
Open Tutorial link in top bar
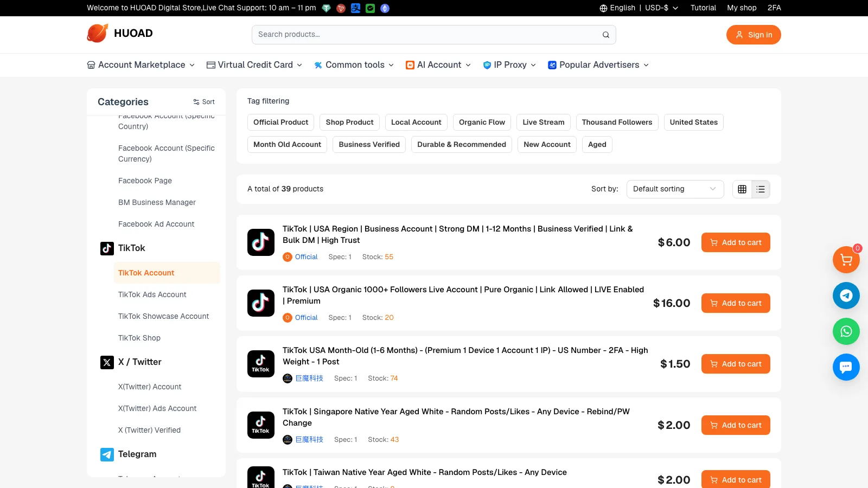coord(703,8)
